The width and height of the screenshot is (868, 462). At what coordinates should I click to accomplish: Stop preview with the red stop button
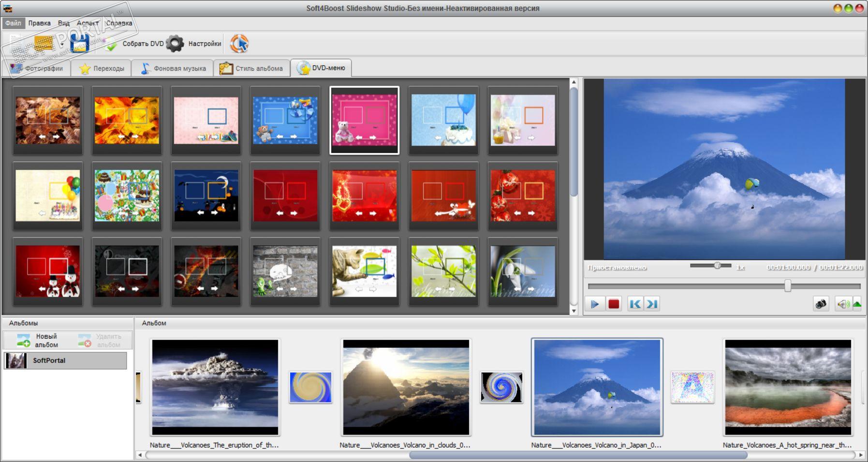[614, 304]
